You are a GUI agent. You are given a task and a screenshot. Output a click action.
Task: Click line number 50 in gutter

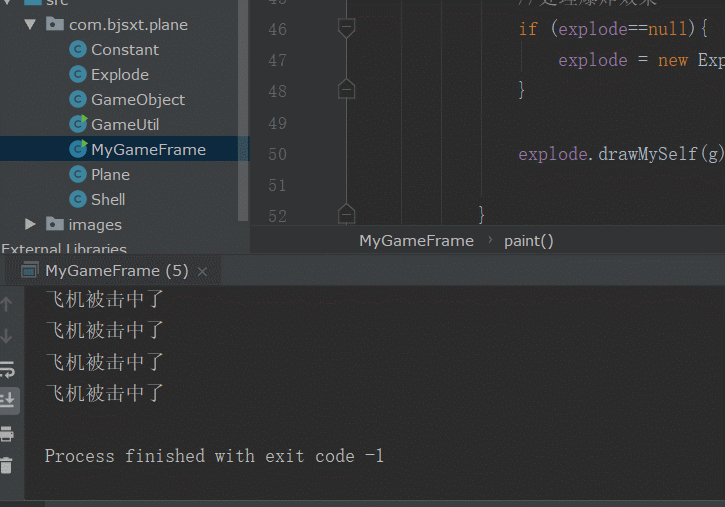[277, 154]
